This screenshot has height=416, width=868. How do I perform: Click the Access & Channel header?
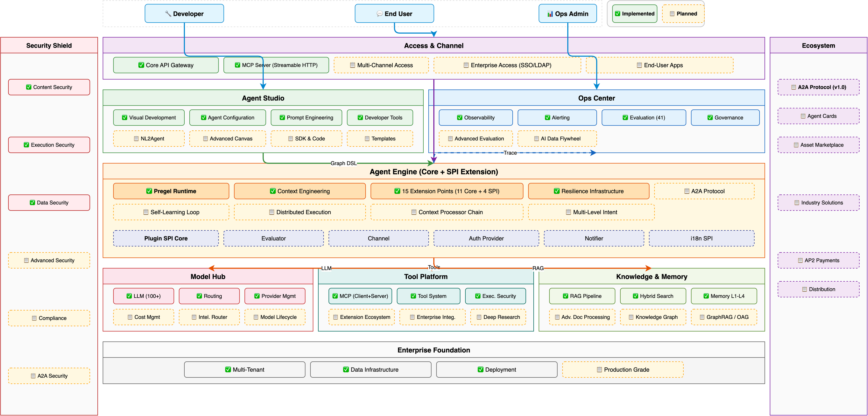(x=434, y=45)
